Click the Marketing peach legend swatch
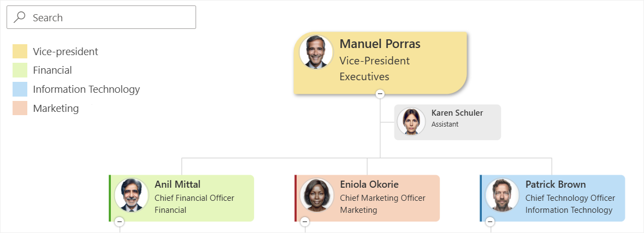This screenshot has height=233, width=644. click(20, 108)
